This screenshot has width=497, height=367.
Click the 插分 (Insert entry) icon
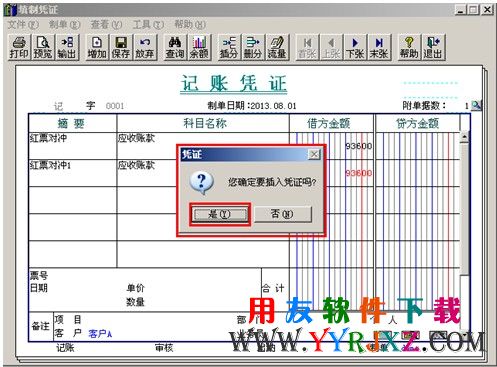tap(229, 48)
